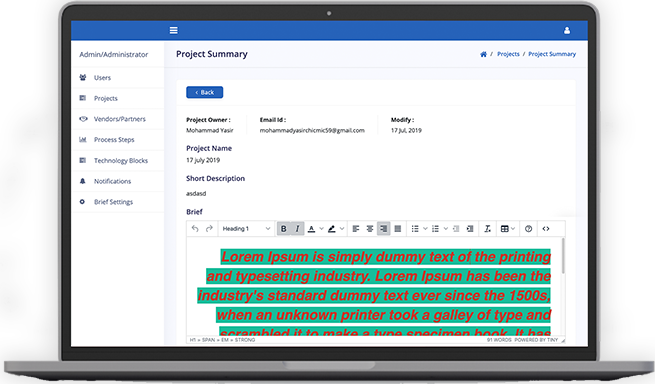655x384 pixels.
Task: Undo the last edit in Brief editor
Action: point(195,229)
